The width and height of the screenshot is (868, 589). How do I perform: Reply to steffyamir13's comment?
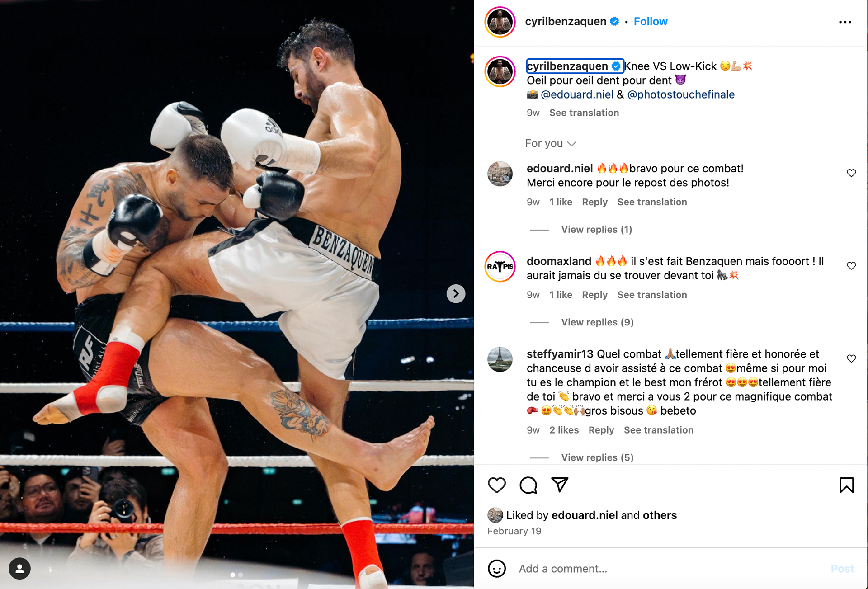point(601,430)
